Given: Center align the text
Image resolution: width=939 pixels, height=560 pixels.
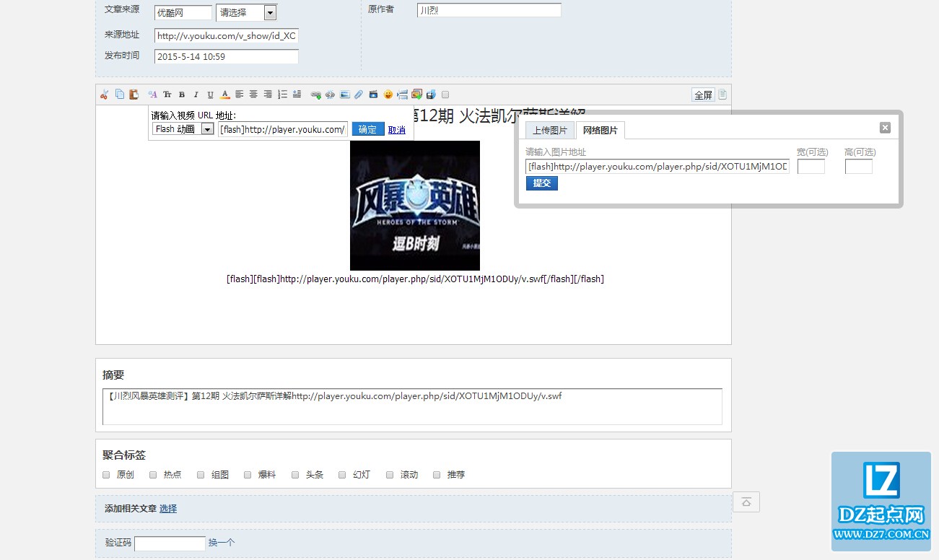Looking at the screenshot, I should [x=253, y=95].
